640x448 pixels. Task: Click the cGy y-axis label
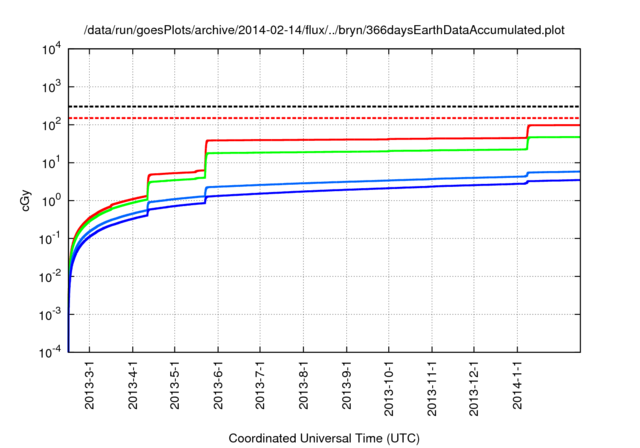(27, 200)
